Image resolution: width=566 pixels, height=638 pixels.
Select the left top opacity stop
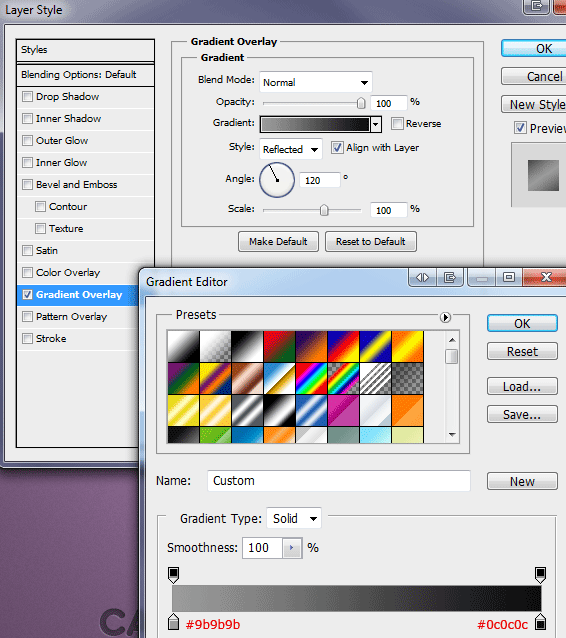173,574
